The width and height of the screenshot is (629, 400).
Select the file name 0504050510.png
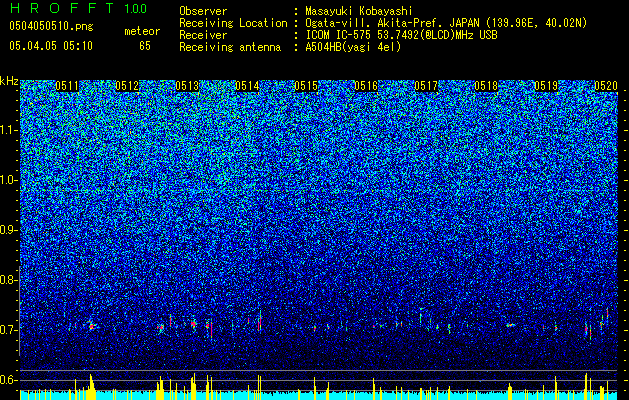pyautogui.click(x=51, y=27)
